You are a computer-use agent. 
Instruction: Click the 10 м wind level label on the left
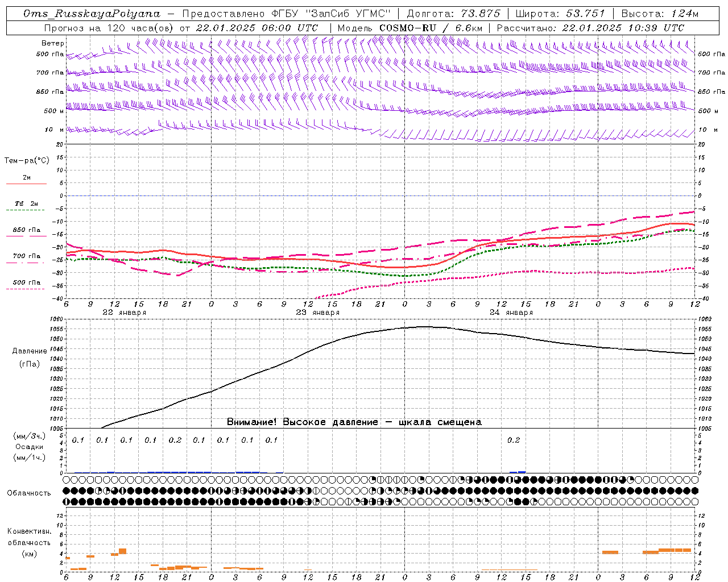[53, 130]
